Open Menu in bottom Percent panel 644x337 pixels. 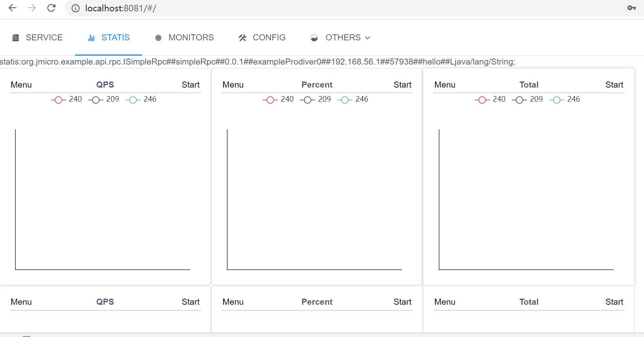pos(233,302)
